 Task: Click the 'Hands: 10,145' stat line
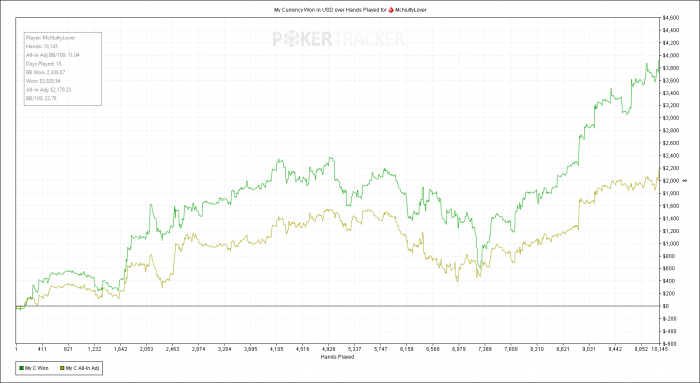42,46
